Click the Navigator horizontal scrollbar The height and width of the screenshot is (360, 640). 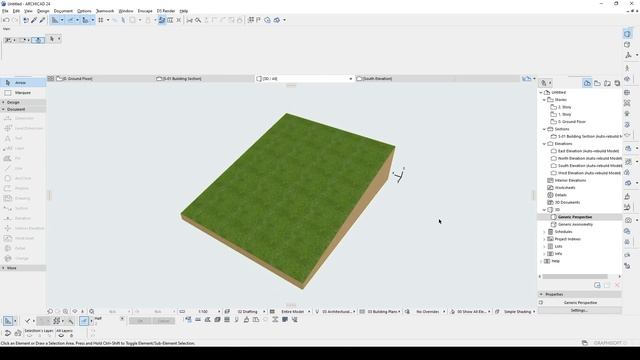coord(575,276)
